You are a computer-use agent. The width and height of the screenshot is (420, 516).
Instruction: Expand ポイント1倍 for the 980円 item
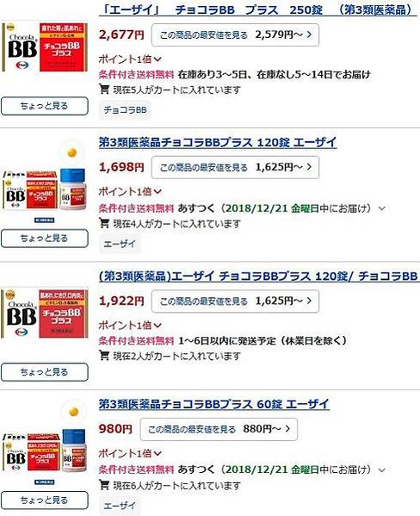point(130,453)
